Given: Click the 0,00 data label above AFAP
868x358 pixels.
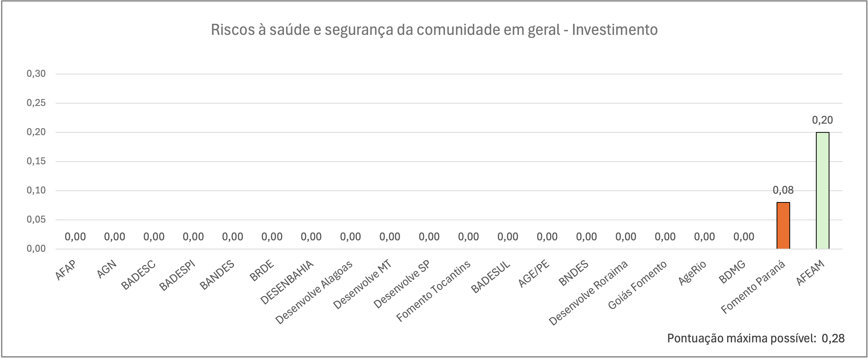Looking at the screenshot, I should 75,237.
